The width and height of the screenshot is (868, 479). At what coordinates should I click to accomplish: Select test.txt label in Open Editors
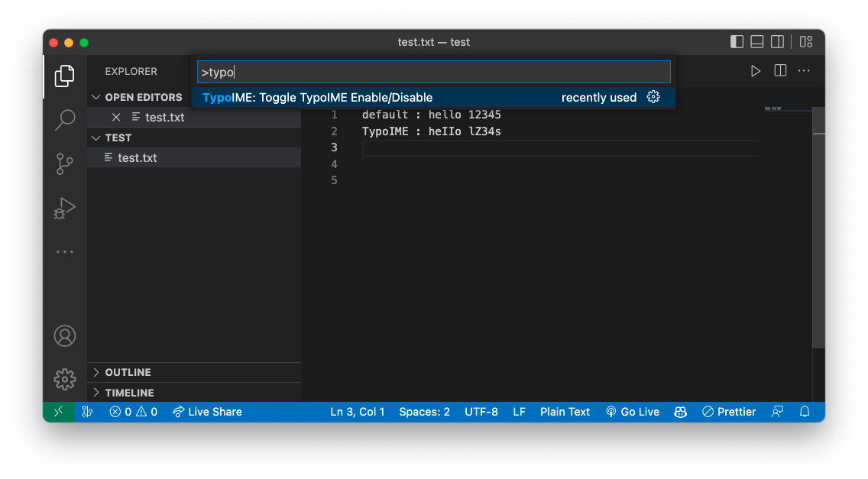[164, 118]
